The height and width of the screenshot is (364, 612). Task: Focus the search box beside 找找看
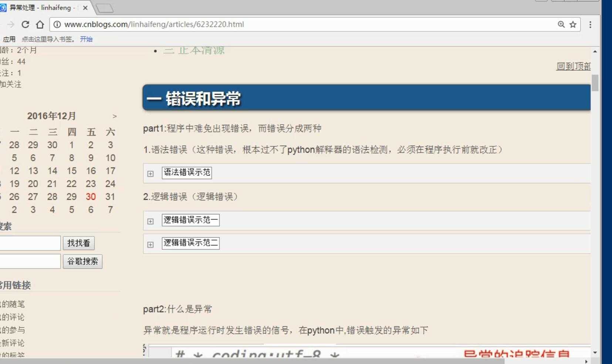click(x=30, y=243)
